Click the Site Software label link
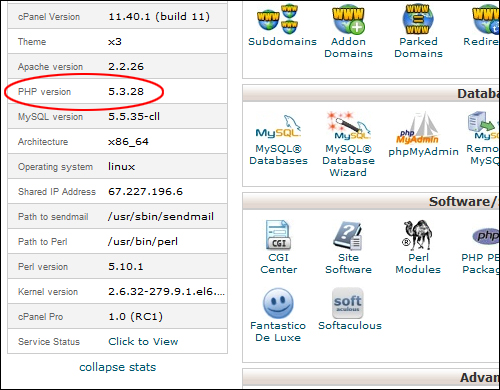The width and height of the screenshot is (500, 390). [x=348, y=264]
